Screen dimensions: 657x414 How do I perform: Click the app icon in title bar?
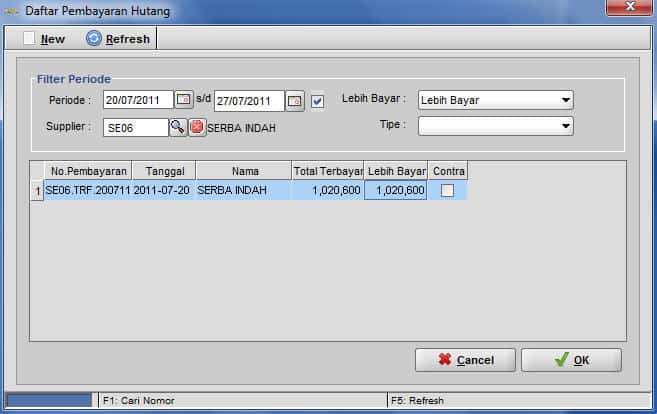tap(11, 11)
